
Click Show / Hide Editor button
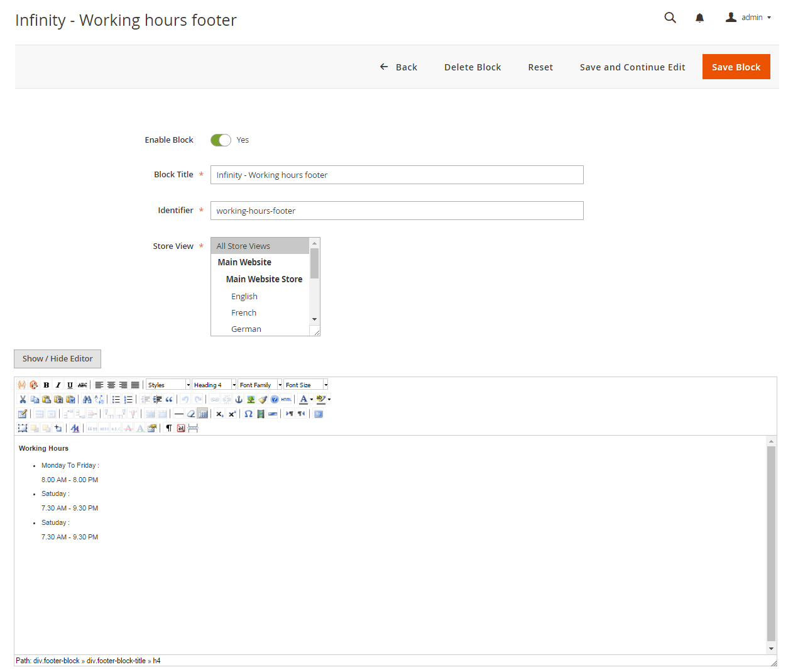click(57, 358)
